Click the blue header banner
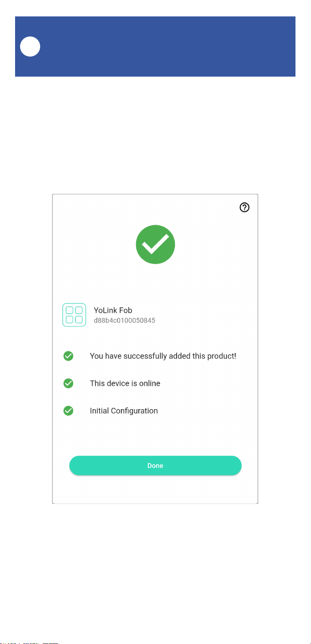The height and width of the screenshot is (644, 311). click(x=164, y=47)
